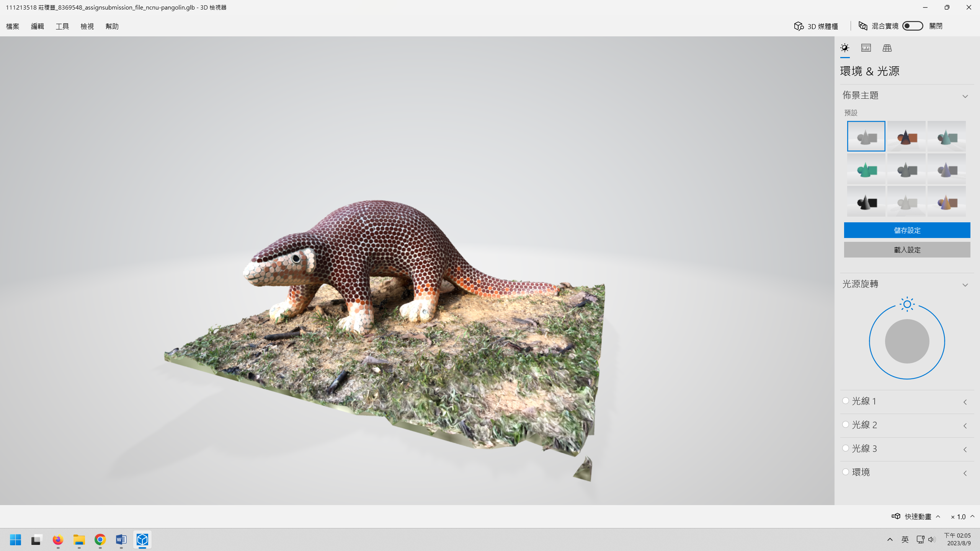This screenshot has width=980, height=551.
Task: Open the 檔案 menu
Action: tap(13, 26)
